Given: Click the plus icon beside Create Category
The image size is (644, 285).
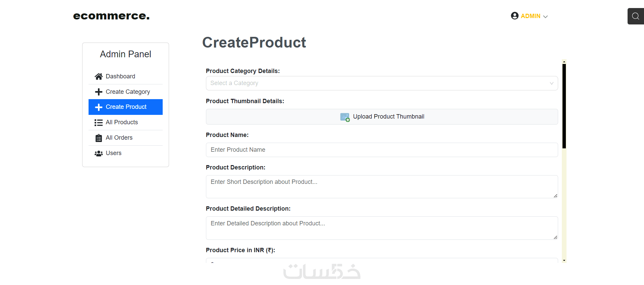Looking at the screenshot, I should pos(99,92).
